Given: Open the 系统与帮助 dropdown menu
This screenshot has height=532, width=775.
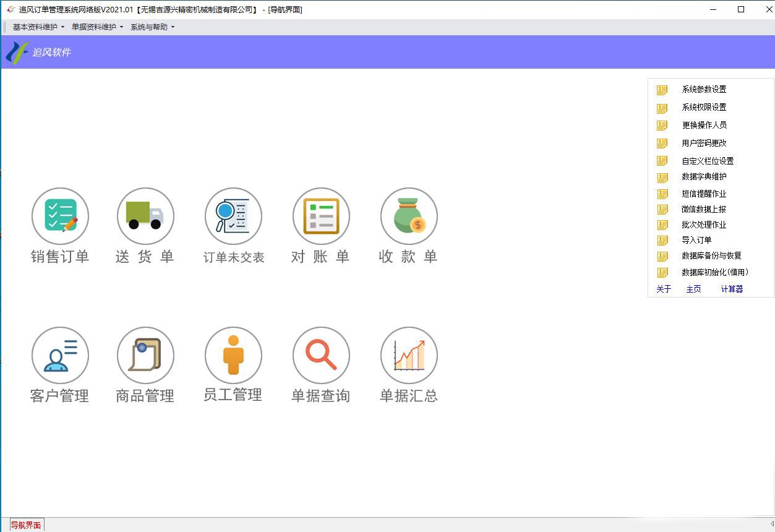Looking at the screenshot, I should [152, 27].
